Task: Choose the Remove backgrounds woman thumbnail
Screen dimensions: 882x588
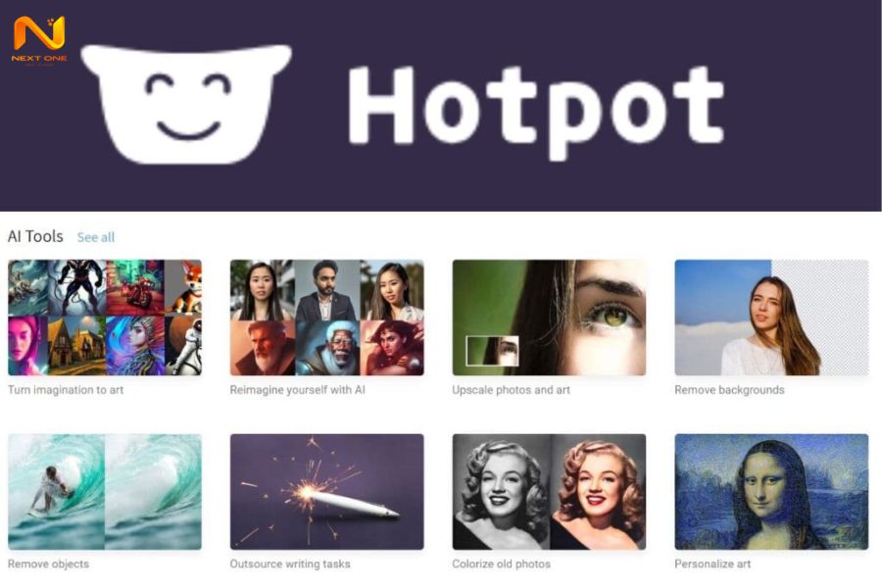Action: point(771,318)
